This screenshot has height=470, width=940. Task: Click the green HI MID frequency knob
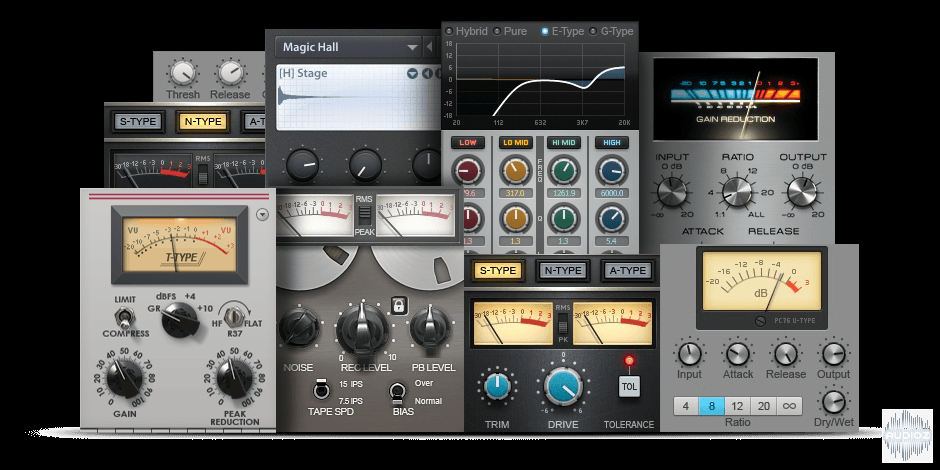pos(564,171)
